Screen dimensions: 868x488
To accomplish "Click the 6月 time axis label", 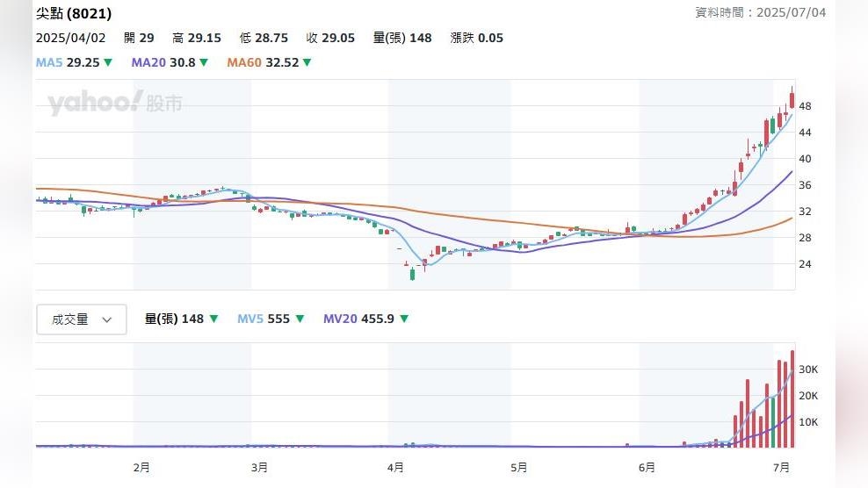I will coord(647,468).
